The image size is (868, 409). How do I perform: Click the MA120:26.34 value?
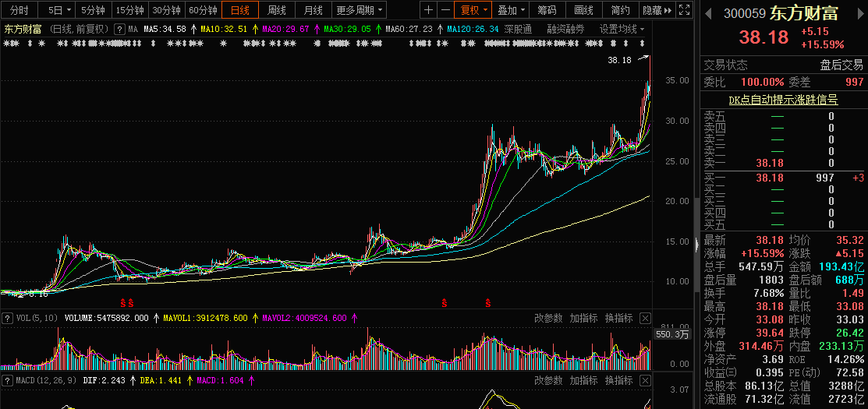pos(472,30)
